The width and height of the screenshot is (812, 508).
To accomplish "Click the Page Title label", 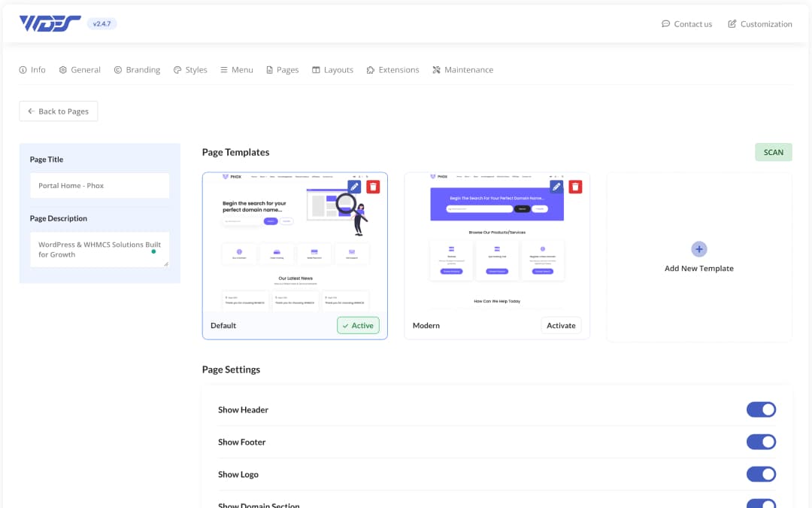I will click(x=47, y=159).
